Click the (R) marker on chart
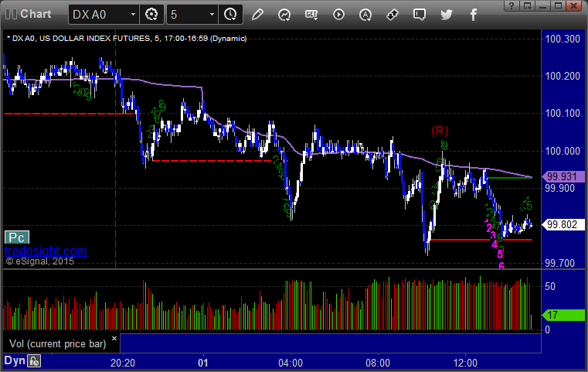The image size is (588, 372). point(440,131)
